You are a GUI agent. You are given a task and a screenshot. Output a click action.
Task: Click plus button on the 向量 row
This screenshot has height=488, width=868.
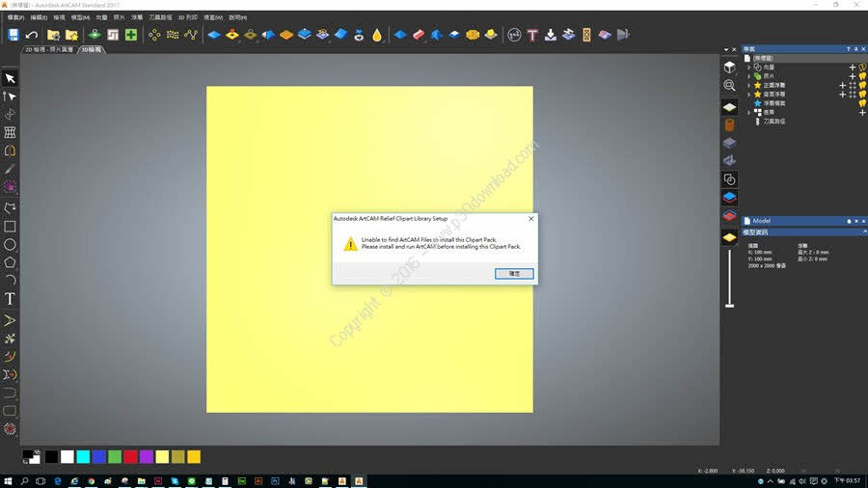point(853,68)
